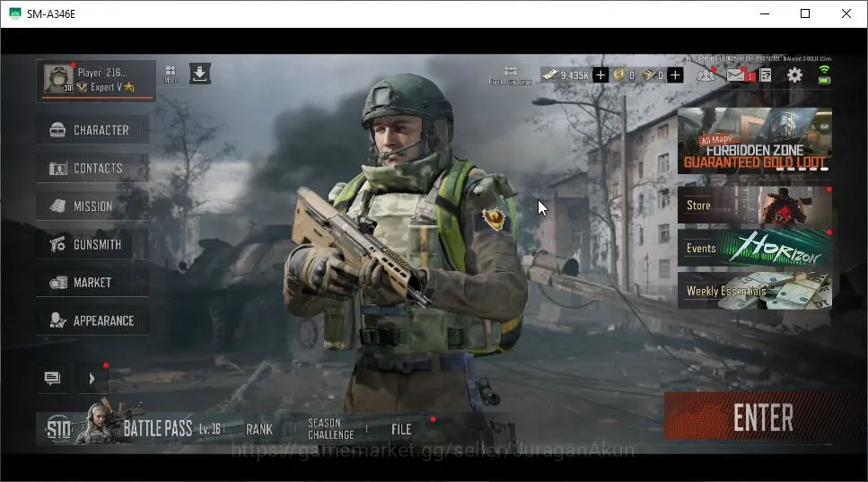Click the SM-A346E window app icon

tap(15, 13)
